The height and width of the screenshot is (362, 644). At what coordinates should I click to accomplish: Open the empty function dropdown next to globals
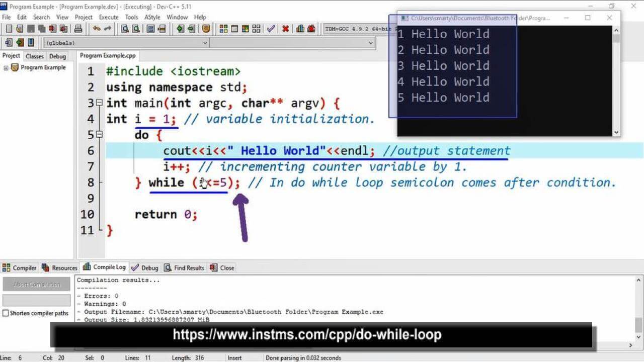[292, 43]
